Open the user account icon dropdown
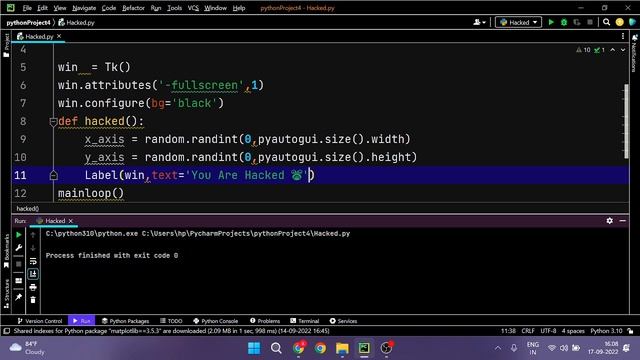This screenshot has height=360, width=640. [x=479, y=22]
